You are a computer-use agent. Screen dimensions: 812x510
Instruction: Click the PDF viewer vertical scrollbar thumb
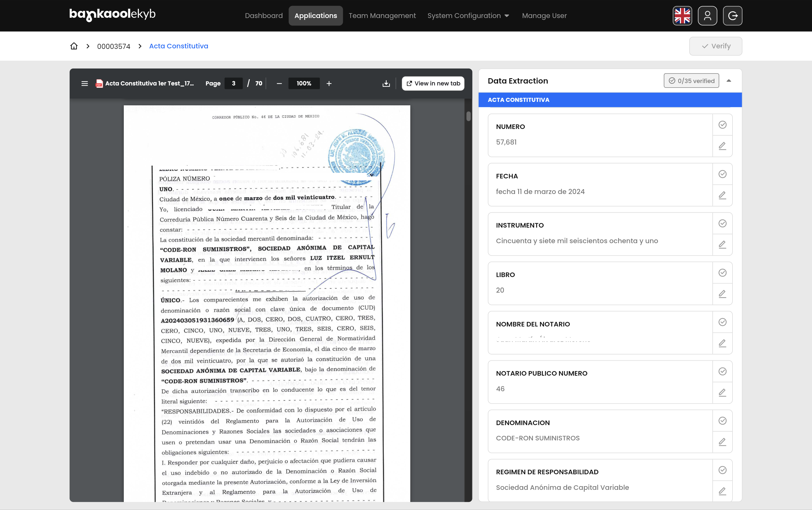pyautogui.click(x=469, y=116)
